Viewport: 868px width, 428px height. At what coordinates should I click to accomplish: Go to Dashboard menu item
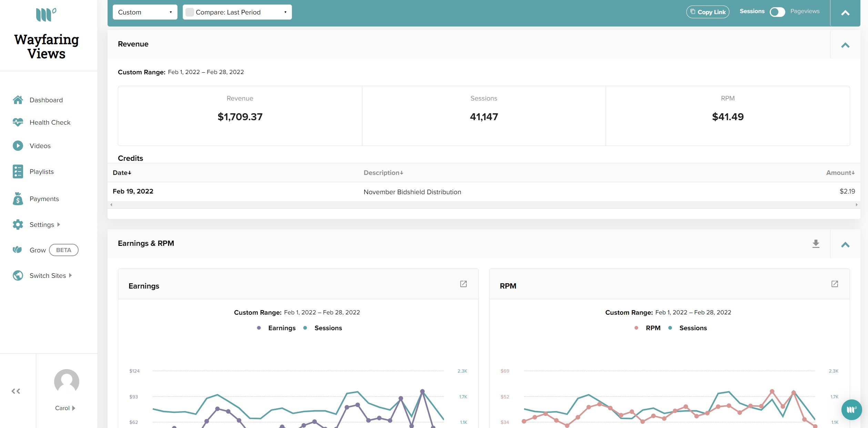coord(46,100)
